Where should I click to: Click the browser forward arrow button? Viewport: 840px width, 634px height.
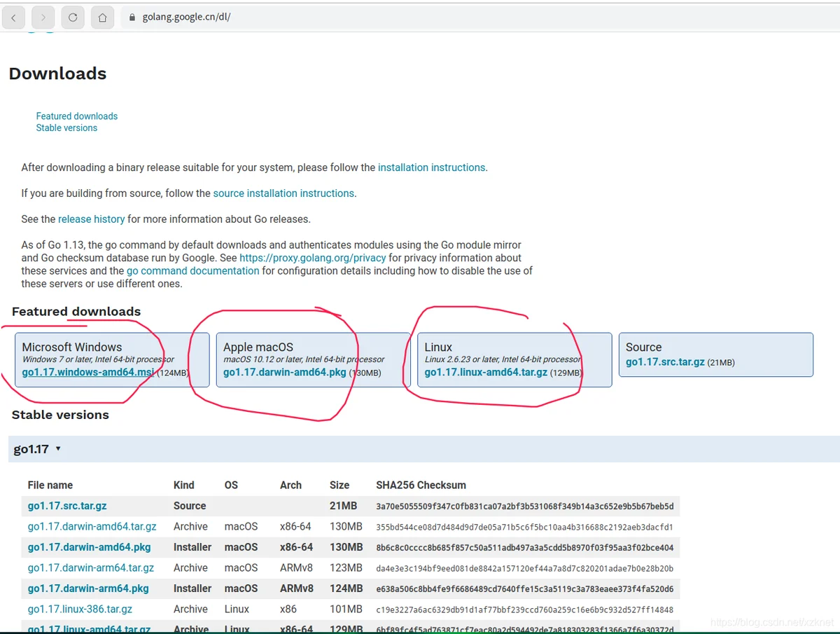43,18
